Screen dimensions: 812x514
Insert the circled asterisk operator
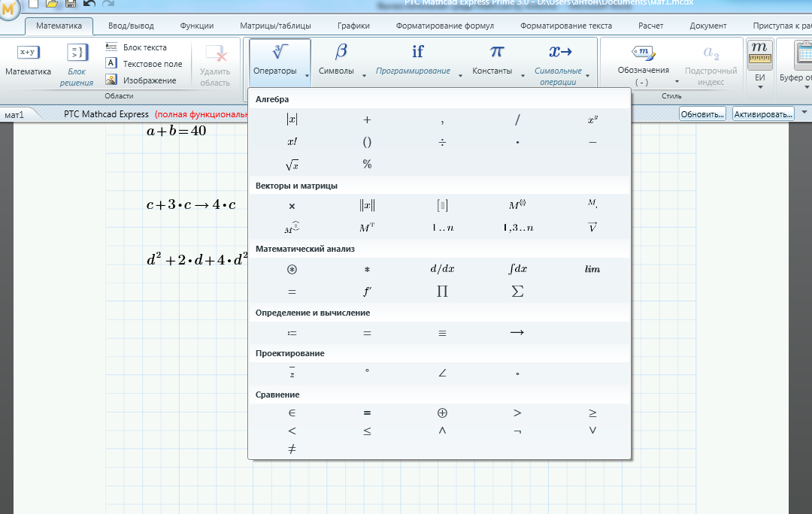[x=292, y=269]
